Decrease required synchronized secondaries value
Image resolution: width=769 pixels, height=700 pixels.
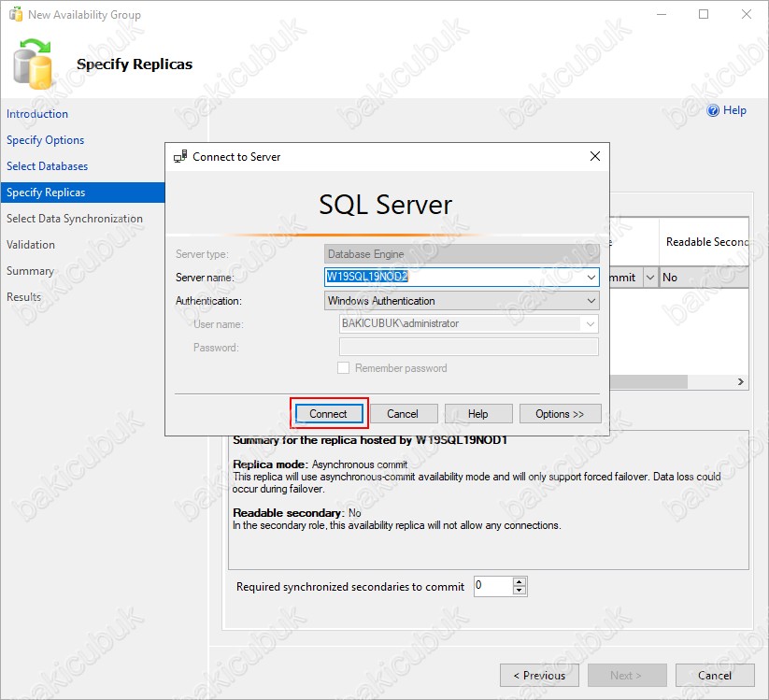519,590
